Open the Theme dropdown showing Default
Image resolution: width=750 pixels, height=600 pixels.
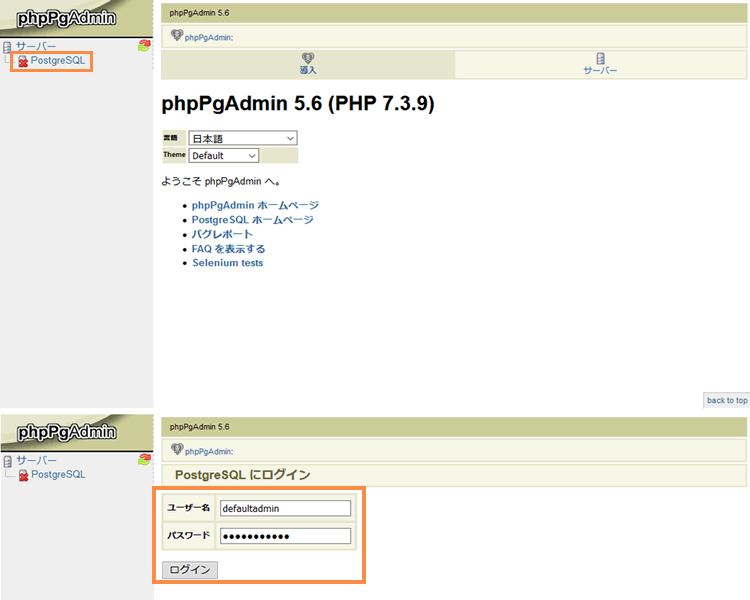click(x=223, y=156)
